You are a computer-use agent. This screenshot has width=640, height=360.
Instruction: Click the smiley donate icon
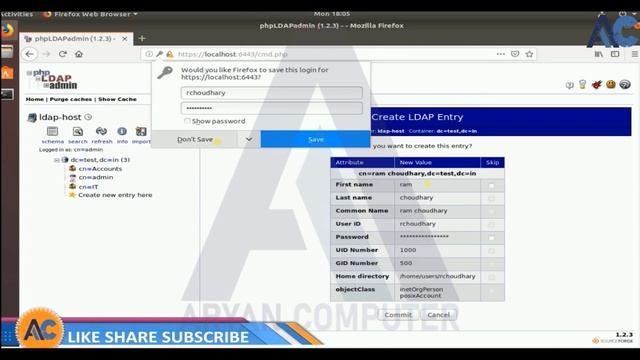[611, 84]
